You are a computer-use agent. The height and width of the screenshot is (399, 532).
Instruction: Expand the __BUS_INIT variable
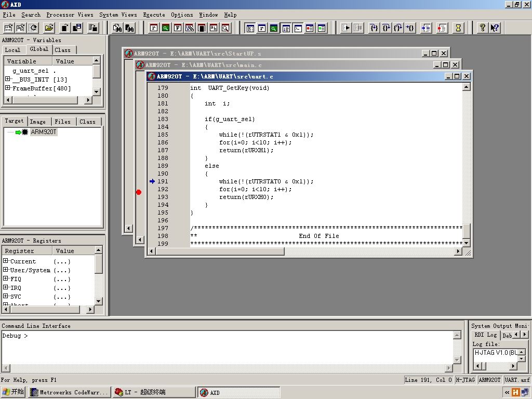click(8, 79)
